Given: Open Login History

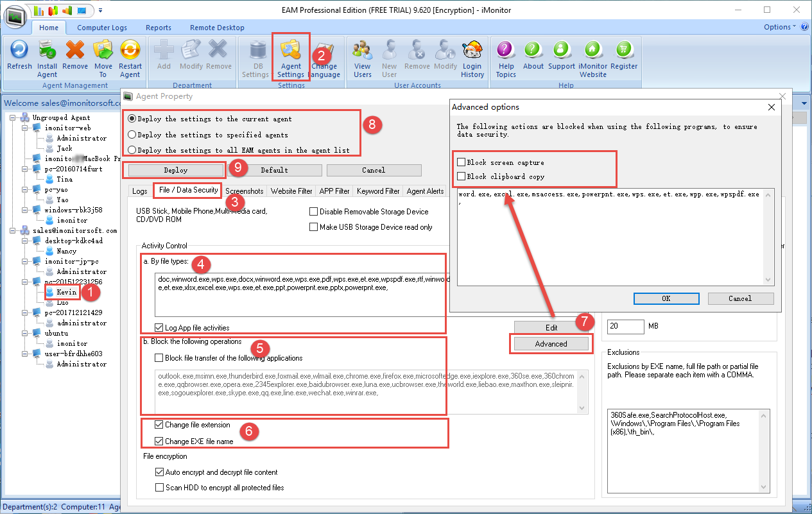Looking at the screenshot, I should [472, 58].
